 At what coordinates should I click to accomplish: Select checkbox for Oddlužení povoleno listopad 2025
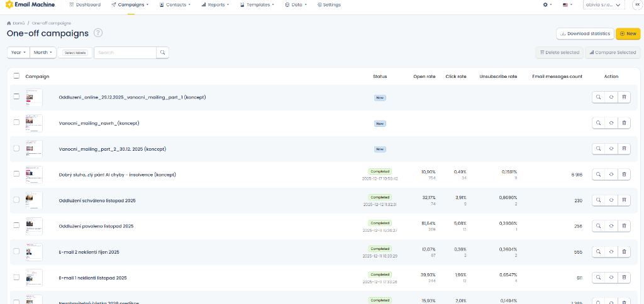[x=16, y=226]
